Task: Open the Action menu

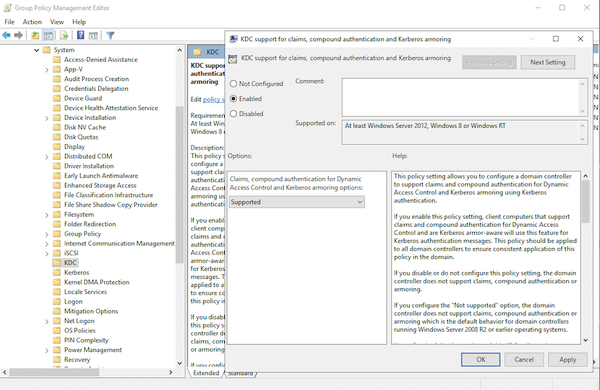Action: pos(32,22)
